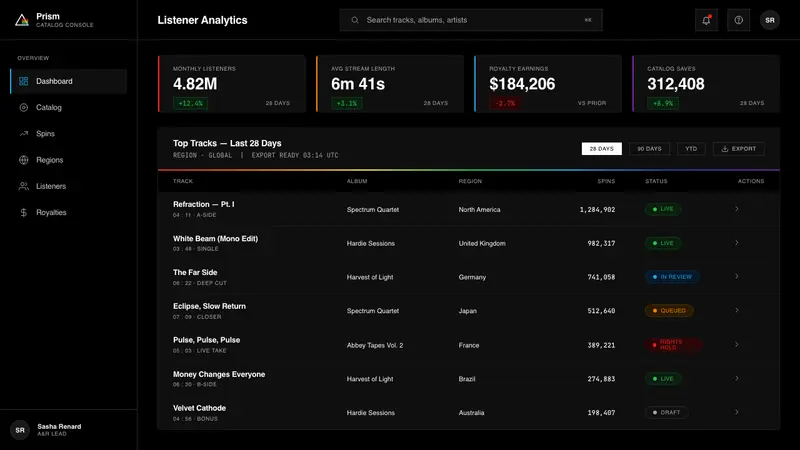Click the +12.4% change badge
Screen dimensions: 800x450
pos(190,103)
